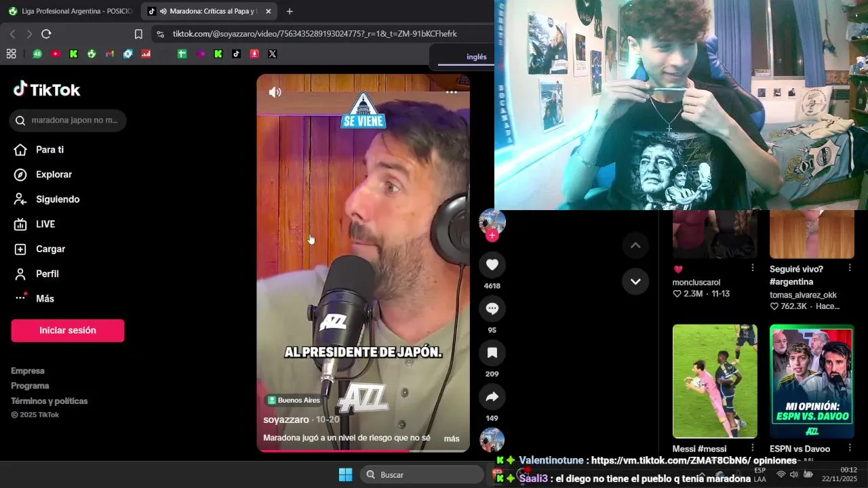Screen dimensions: 868x488
Task: Click the TikTok URL address field
Action: click(x=315, y=34)
